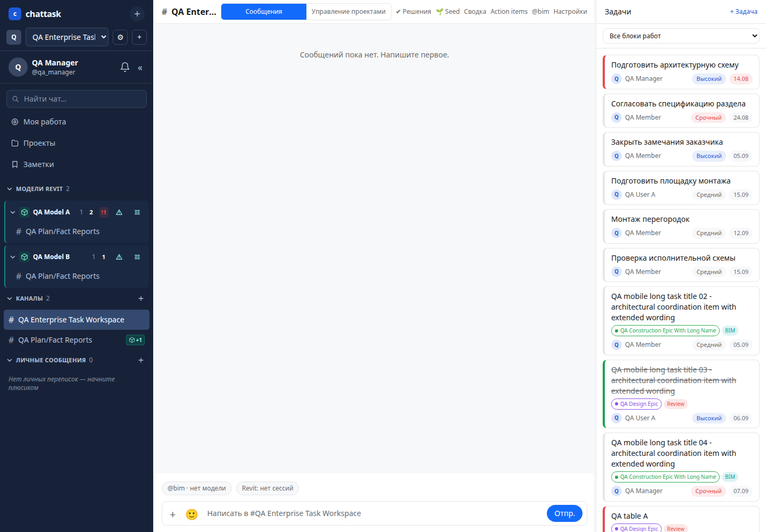Click the plus button next to the gear
Screen dimensions: 766x532
pos(139,37)
